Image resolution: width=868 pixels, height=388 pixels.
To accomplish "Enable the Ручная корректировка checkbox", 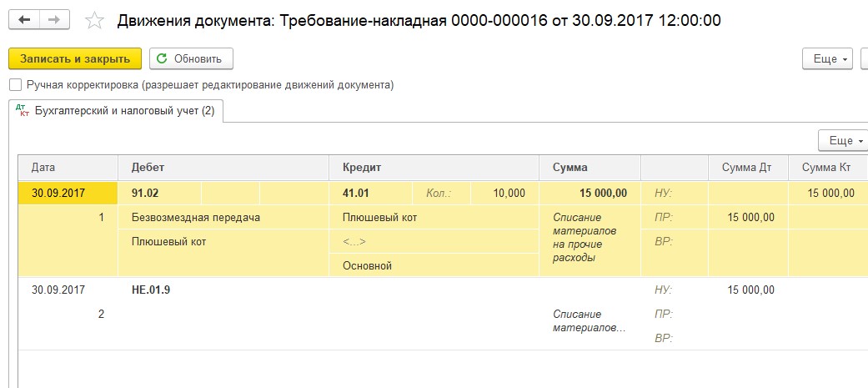I will tap(16, 85).
